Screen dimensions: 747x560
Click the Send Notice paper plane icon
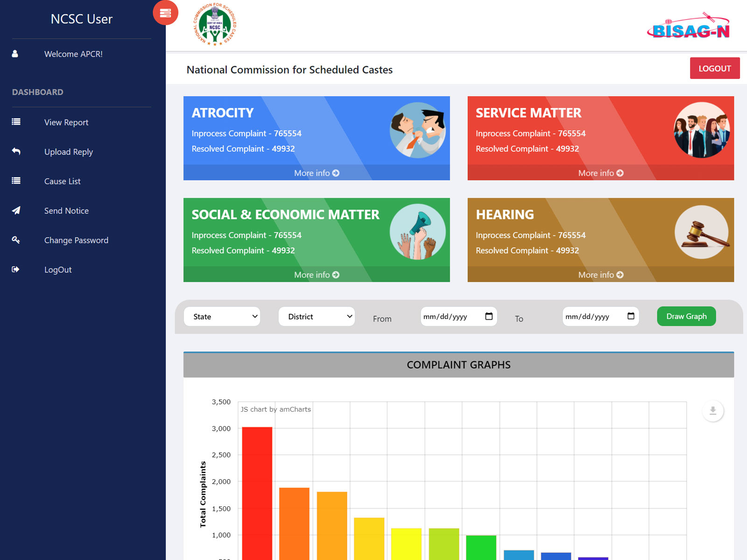[x=16, y=210]
